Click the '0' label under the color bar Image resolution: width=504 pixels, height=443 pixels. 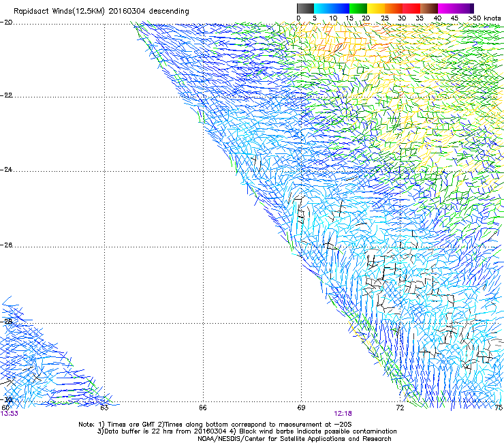click(298, 18)
